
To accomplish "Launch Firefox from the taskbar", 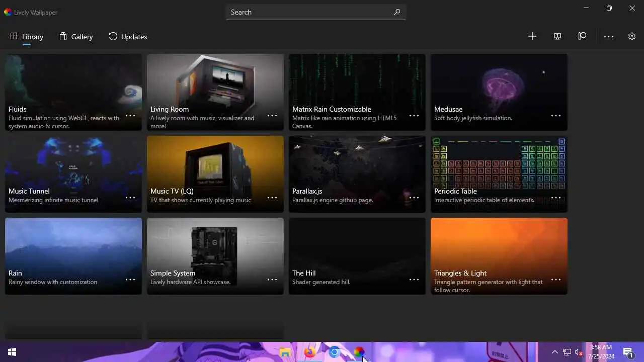I will [x=310, y=352].
